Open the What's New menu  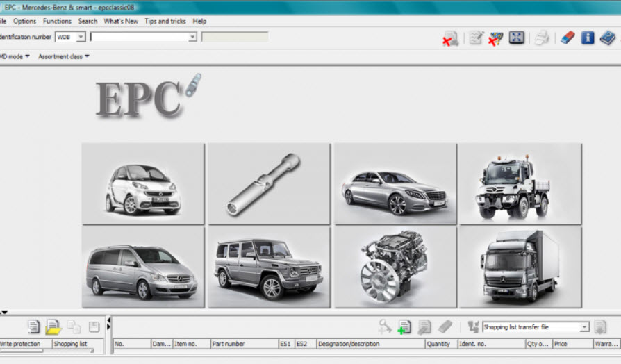[121, 21]
